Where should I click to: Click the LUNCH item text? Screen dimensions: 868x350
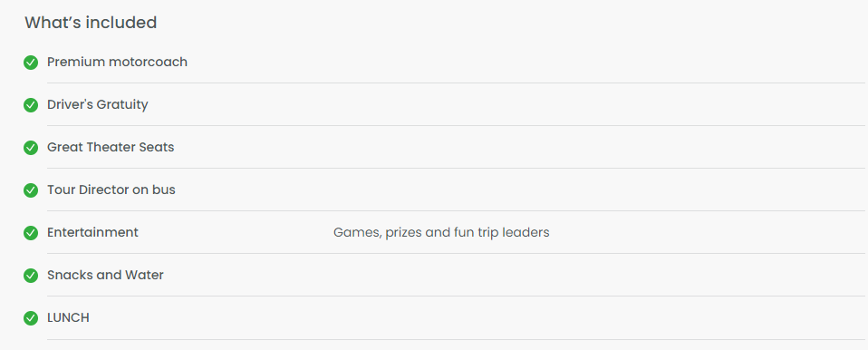pyautogui.click(x=68, y=318)
